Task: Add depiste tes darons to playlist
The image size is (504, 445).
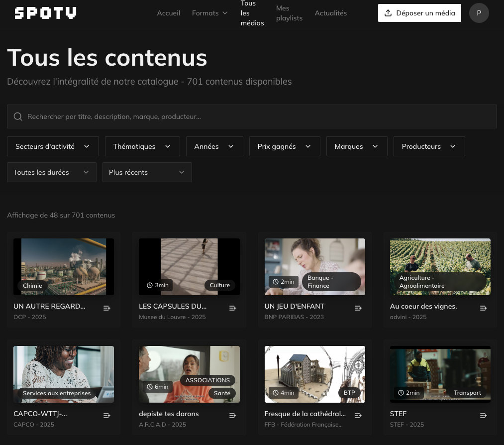Action: pos(232,416)
